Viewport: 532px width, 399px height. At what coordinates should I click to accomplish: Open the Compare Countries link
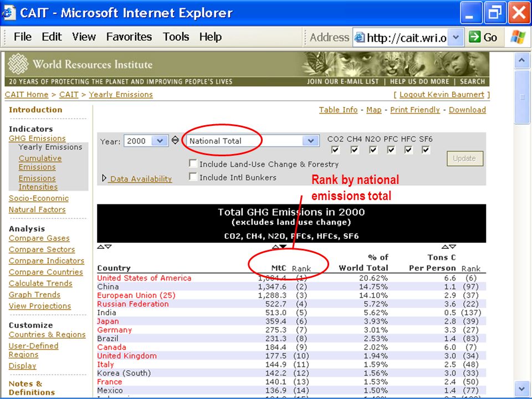point(46,272)
